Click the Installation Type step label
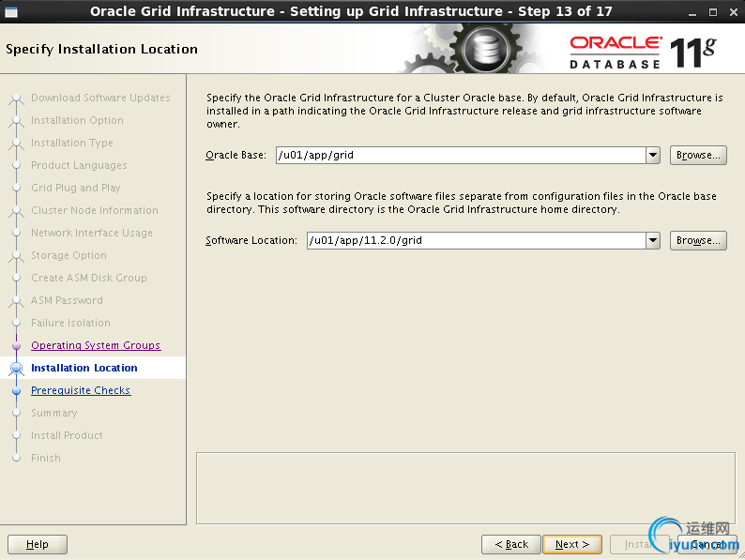Screen dimensions: 745x560 coord(72,143)
